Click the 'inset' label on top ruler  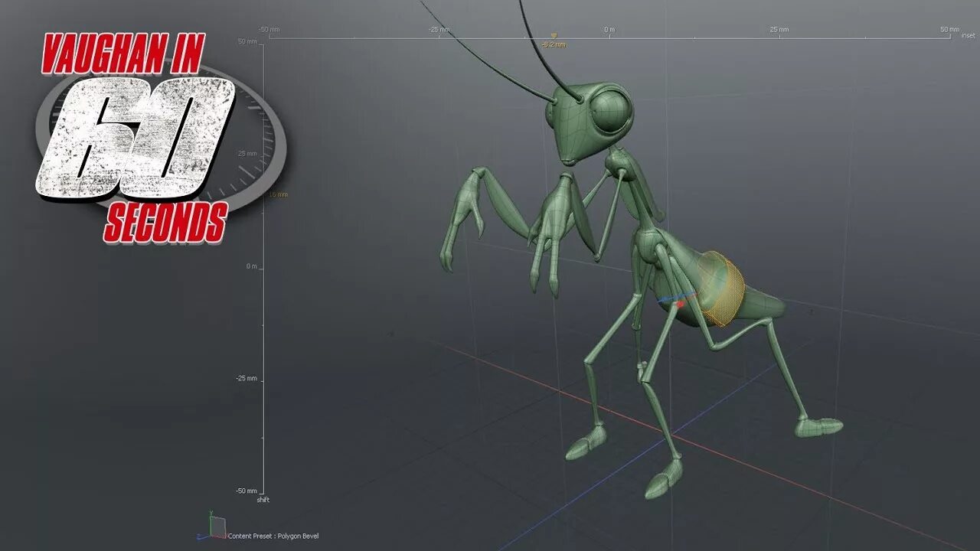pyautogui.click(x=968, y=36)
